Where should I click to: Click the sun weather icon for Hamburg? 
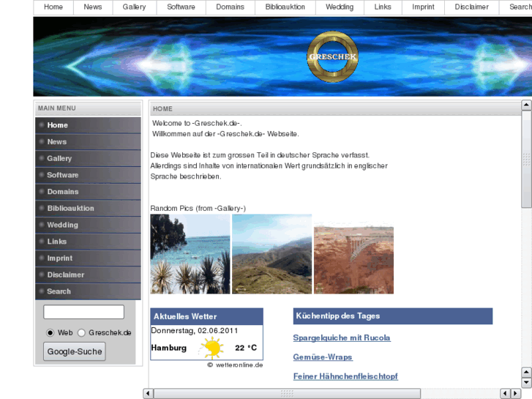212,348
